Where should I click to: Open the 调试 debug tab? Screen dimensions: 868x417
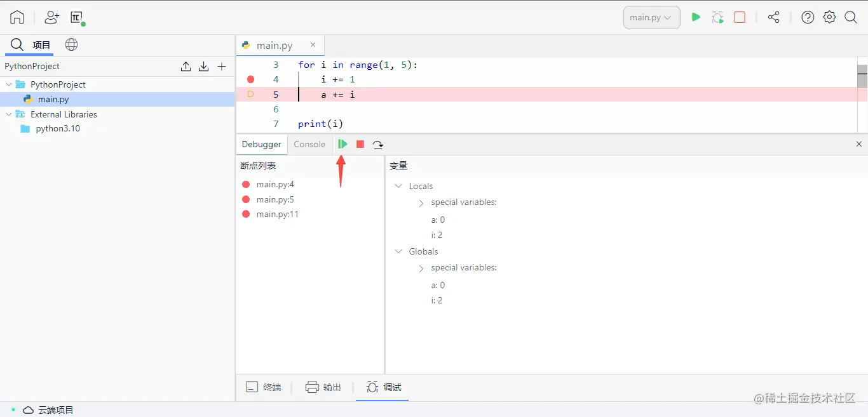(x=384, y=387)
